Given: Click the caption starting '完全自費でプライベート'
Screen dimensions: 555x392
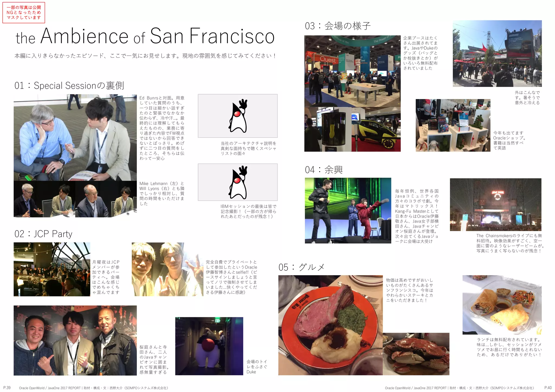Looking at the screenshot, I should (231, 277).
